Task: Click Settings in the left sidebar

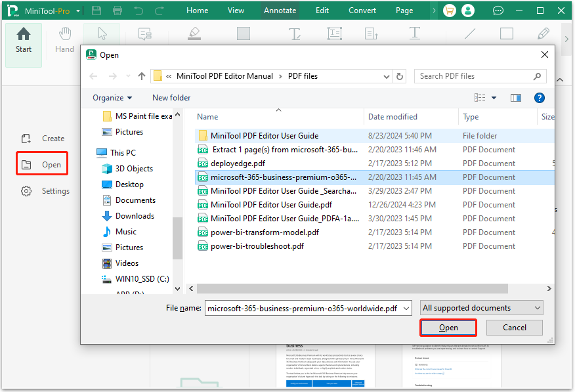Action: coord(45,191)
